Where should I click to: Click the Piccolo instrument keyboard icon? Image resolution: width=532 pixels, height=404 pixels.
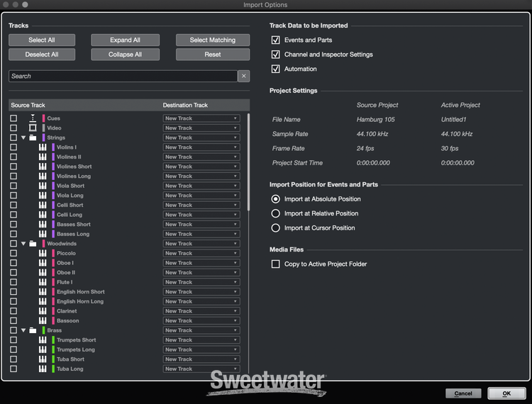pyautogui.click(x=43, y=253)
